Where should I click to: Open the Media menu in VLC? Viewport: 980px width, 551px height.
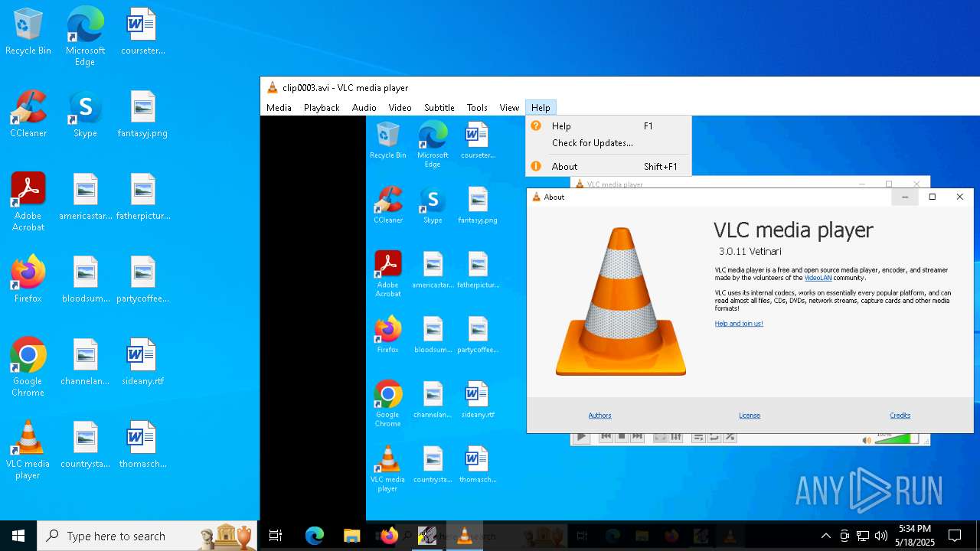click(x=279, y=108)
